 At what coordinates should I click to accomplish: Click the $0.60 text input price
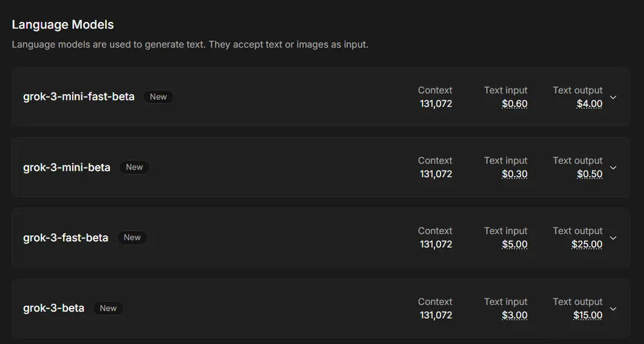(x=515, y=104)
